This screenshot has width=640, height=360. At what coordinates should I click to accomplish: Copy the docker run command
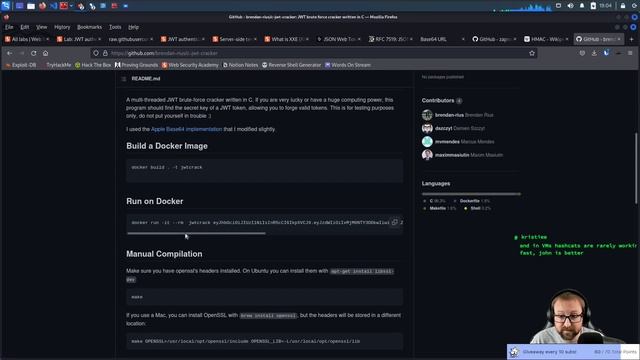coord(394,222)
